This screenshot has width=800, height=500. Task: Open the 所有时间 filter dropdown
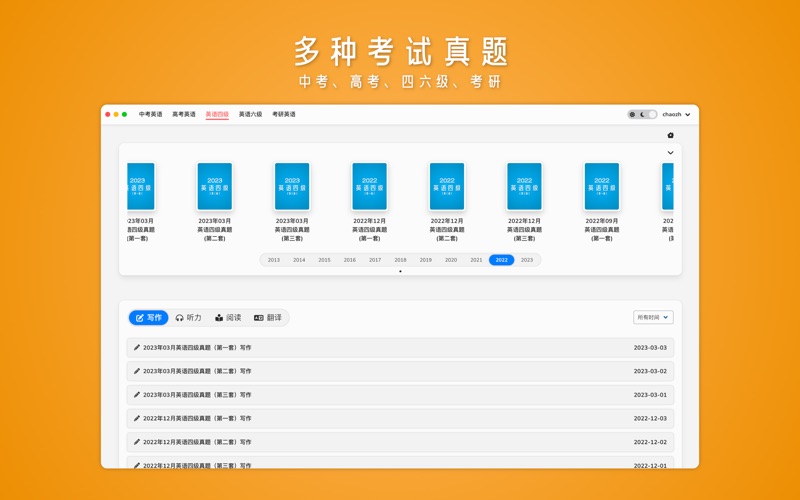652,317
